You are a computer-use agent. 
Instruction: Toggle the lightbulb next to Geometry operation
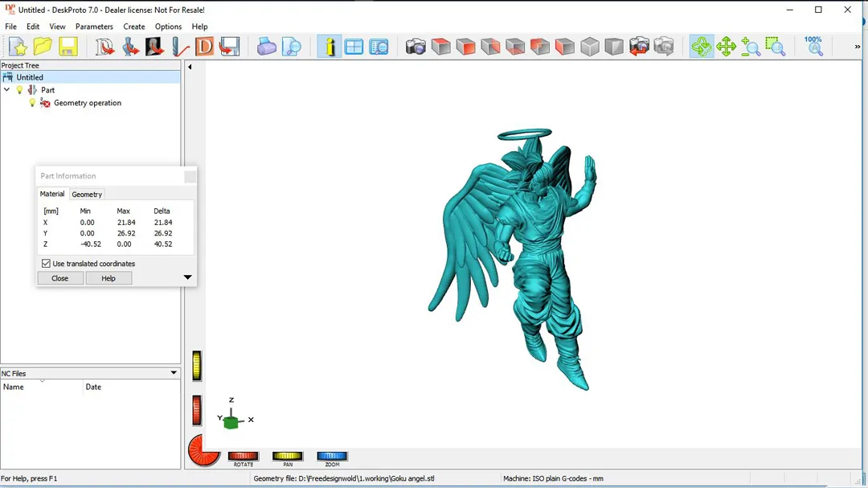point(32,103)
